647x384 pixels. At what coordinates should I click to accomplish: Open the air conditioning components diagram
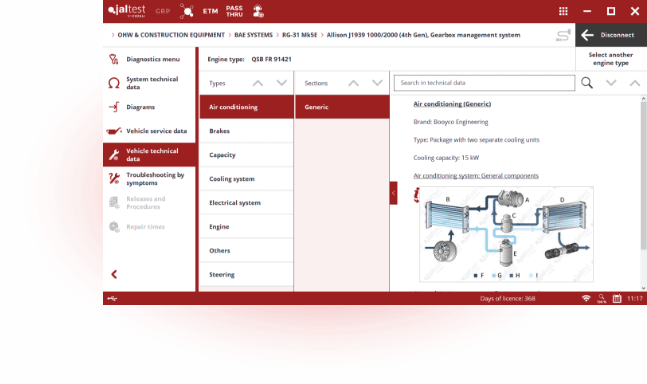[x=506, y=234]
